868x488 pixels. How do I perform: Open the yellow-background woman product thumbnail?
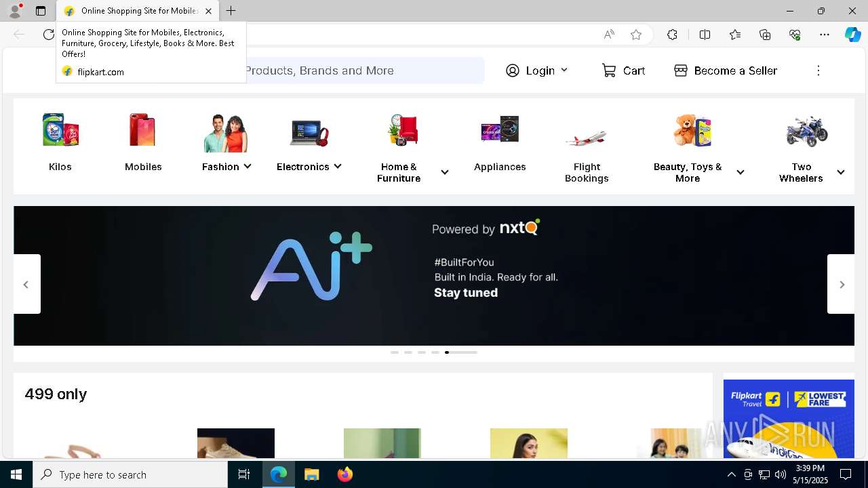pyautogui.click(x=529, y=443)
